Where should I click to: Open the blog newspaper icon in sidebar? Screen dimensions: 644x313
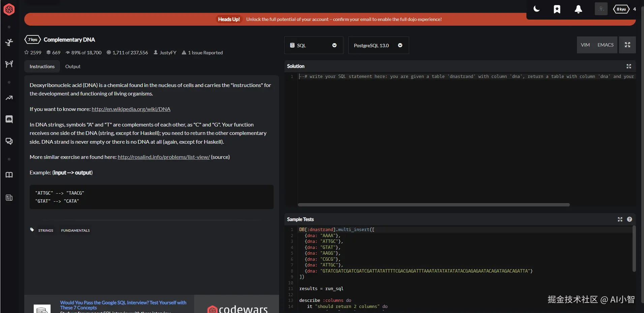[x=9, y=198]
